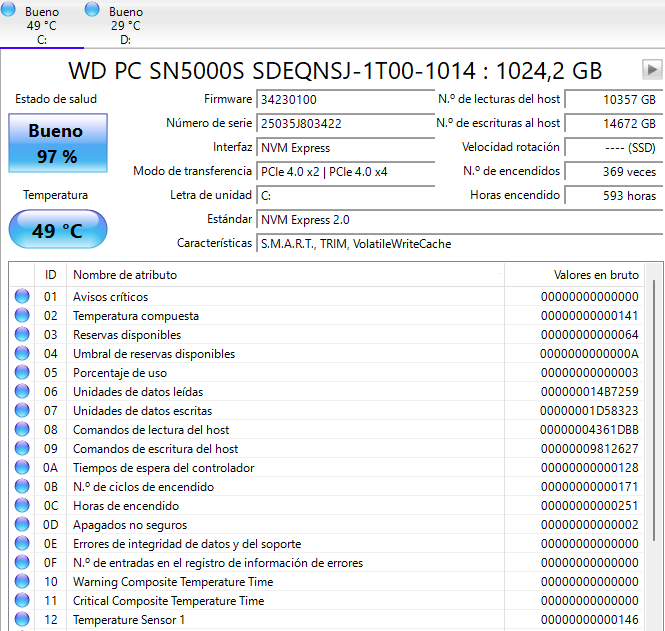Viewport: 665px width, 631px height.
Task: Click the next disk arrow button
Action: (x=652, y=70)
